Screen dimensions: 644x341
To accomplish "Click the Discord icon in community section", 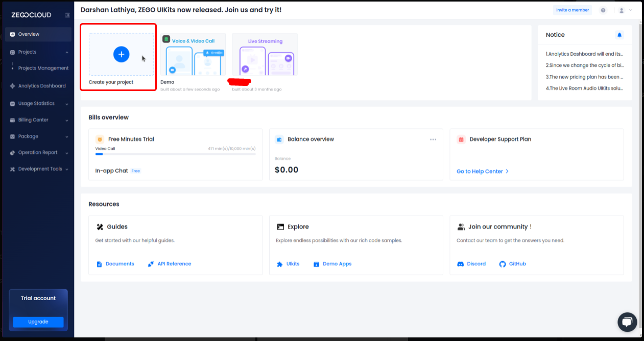I will coord(460,264).
